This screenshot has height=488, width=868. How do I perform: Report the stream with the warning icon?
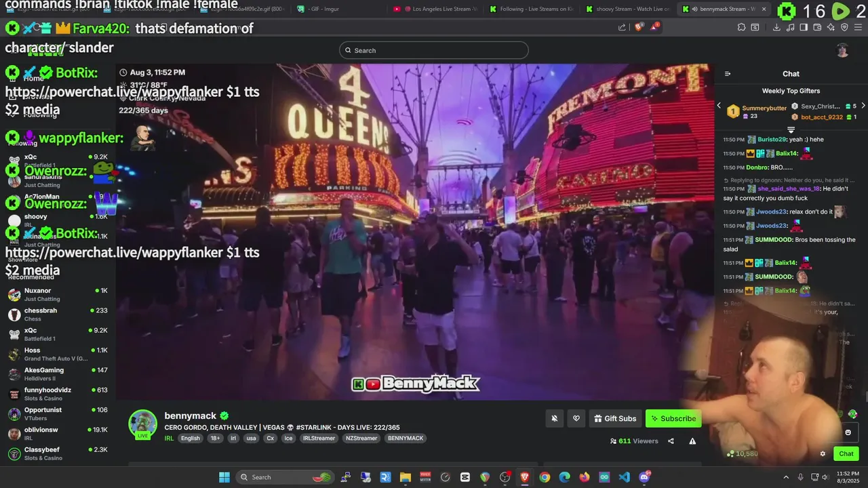pyautogui.click(x=692, y=441)
